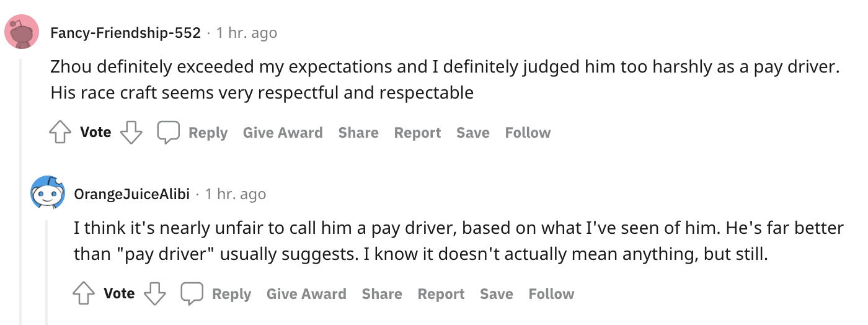The image size is (868, 325).
Task: Follow Fancy-Friendship-552's comment thread
Action: (528, 133)
